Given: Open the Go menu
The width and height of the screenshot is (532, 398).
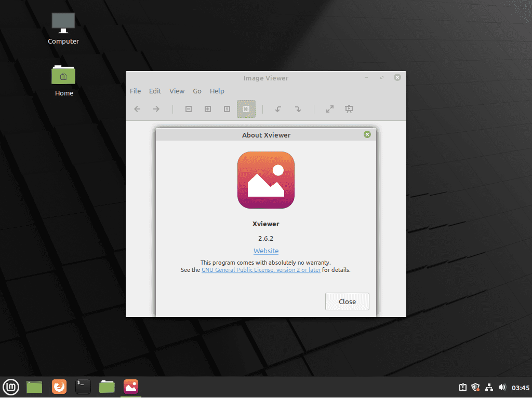Looking at the screenshot, I should pyautogui.click(x=197, y=91).
